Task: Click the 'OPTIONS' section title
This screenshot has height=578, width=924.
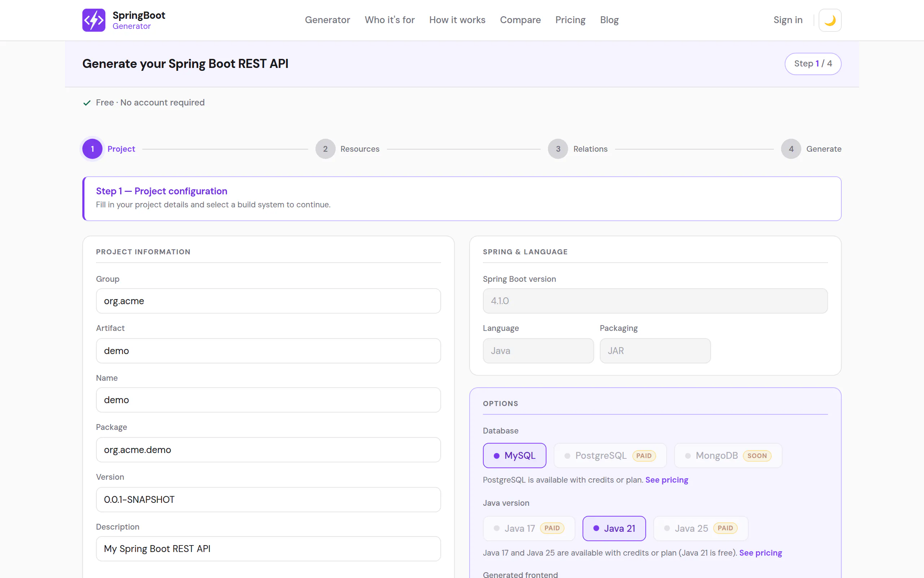Action: click(x=500, y=403)
